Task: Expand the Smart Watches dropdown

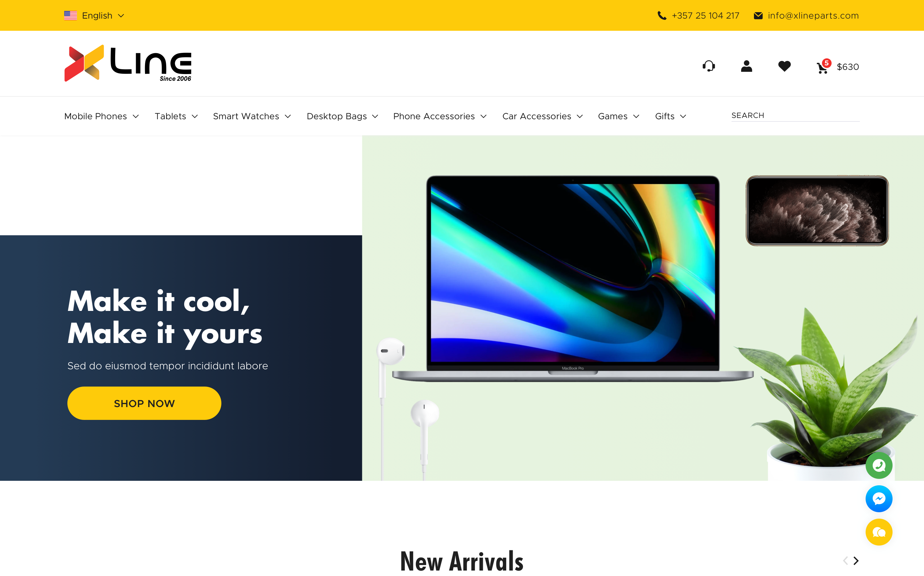Action: click(252, 116)
